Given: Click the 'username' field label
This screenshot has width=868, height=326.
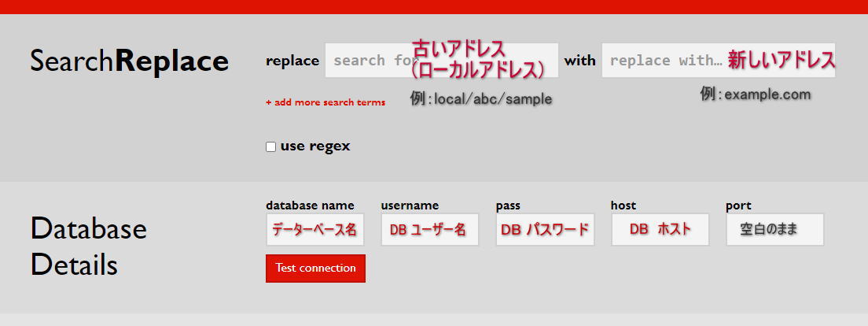Looking at the screenshot, I should (410, 206).
